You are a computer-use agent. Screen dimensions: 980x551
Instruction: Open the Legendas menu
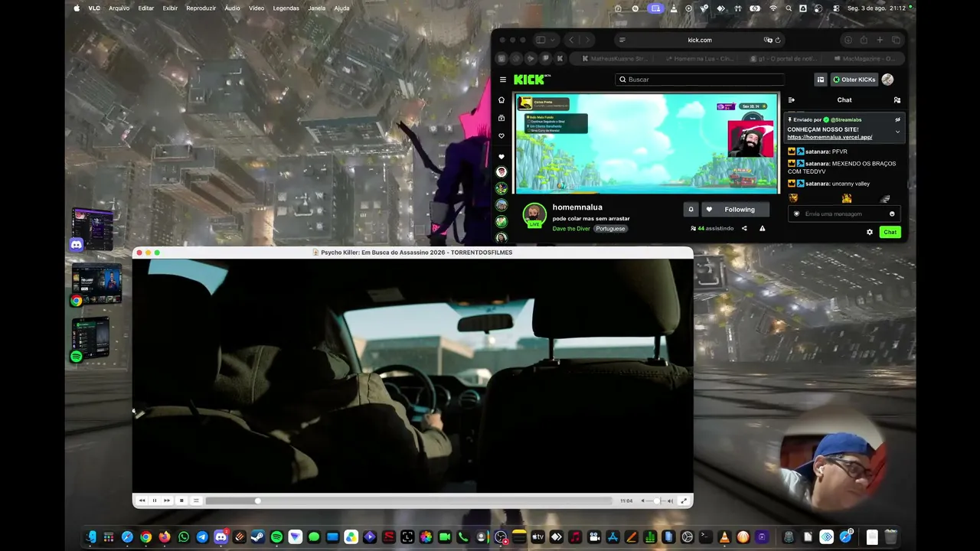pos(286,8)
